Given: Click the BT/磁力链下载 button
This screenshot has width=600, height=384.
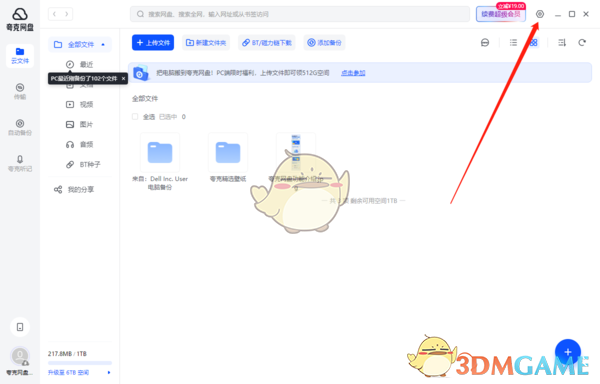Looking at the screenshot, I should pyautogui.click(x=267, y=42).
